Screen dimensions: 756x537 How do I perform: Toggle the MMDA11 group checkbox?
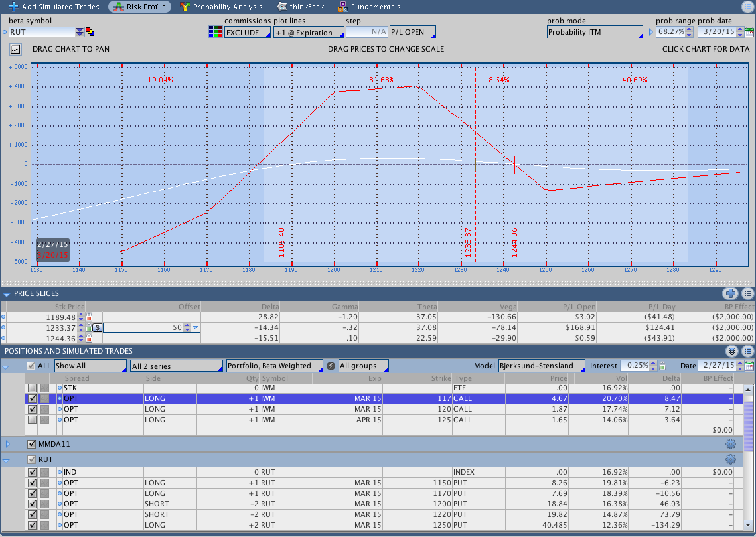pyautogui.click(x=32, y=444)
